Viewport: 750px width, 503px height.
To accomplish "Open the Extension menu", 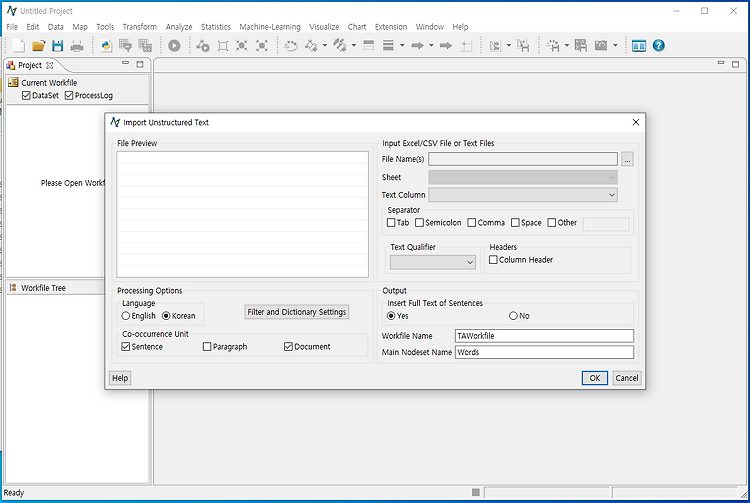I will [x=391, y=27].
